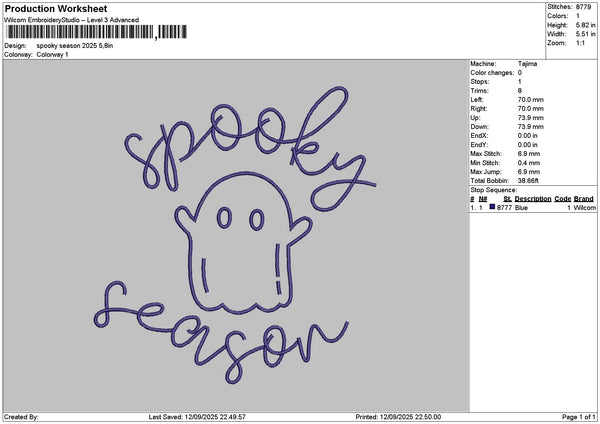Click the Stitches value "8779"

pyautogui.click(x=584, y=7)
